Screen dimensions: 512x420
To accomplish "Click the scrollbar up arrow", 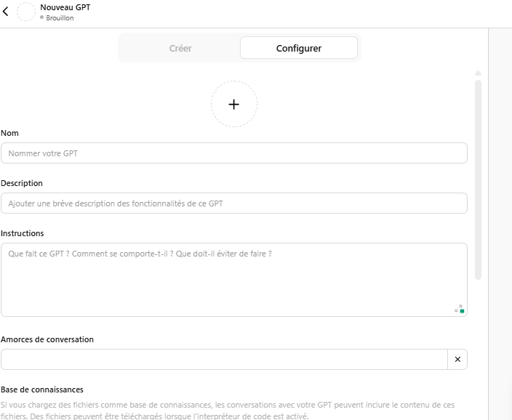I will pos(478,73).
